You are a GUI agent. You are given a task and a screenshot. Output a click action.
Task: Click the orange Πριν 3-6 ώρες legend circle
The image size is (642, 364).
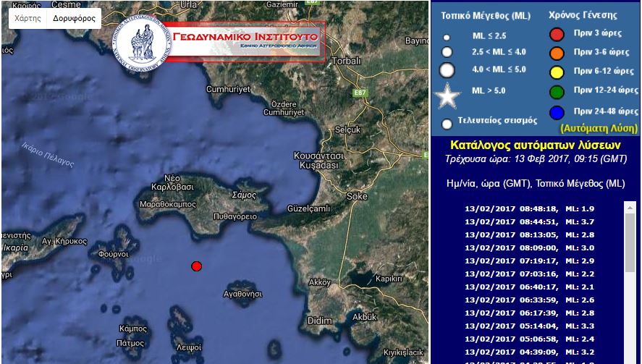(557, 53)
